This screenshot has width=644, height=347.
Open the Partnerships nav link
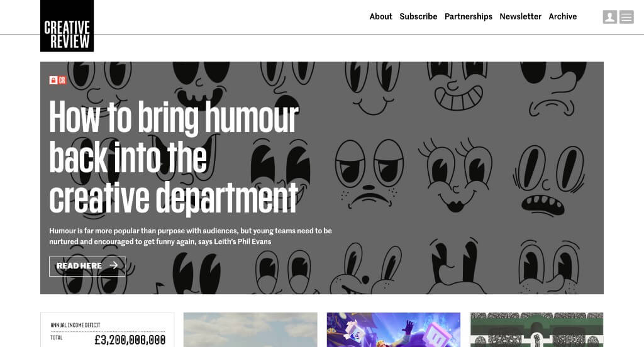[468, 16]
